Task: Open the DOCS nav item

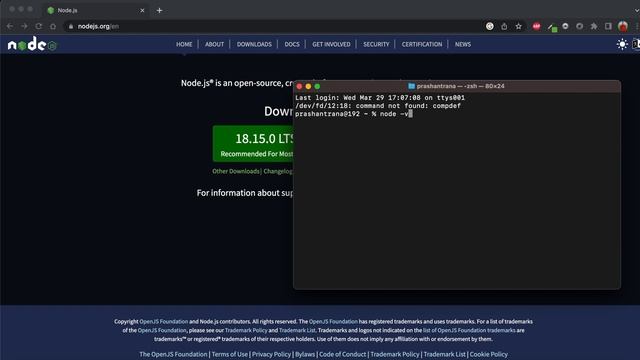Action: click(x=292, y=44)
